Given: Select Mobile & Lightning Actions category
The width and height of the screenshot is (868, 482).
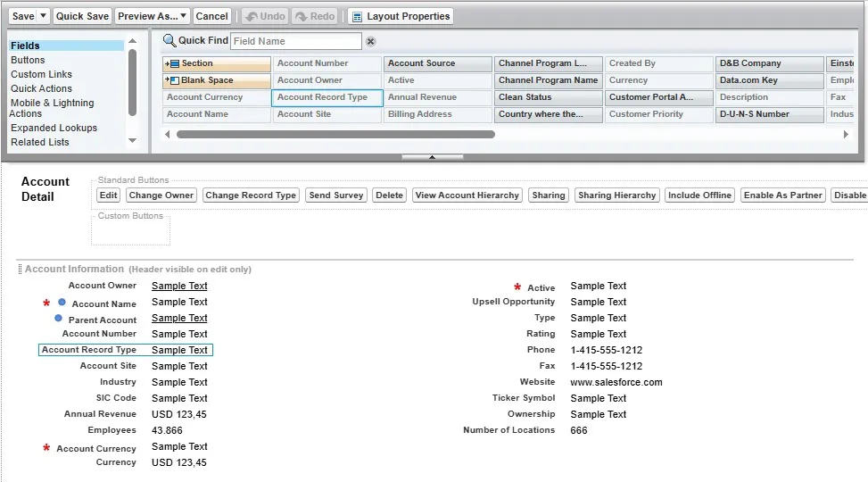Looking at the screenshot, I should tap(52, 108).
